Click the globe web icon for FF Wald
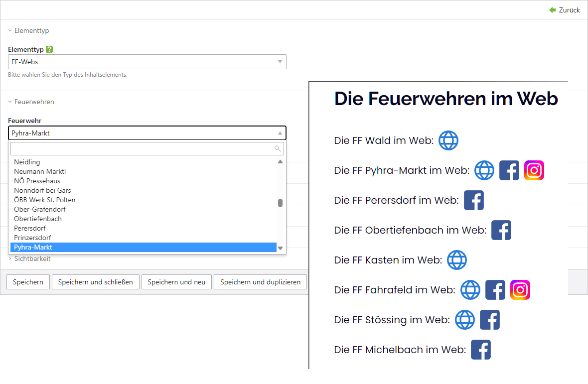588x384 pixels. pos(448,140)
